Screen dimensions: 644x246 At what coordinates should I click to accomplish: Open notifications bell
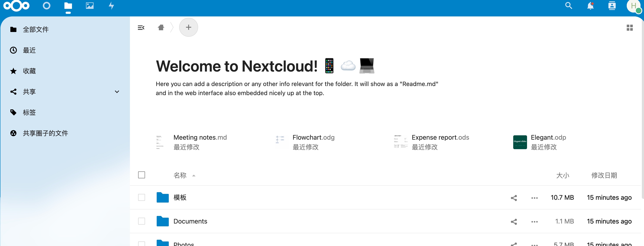click(590, 5)
